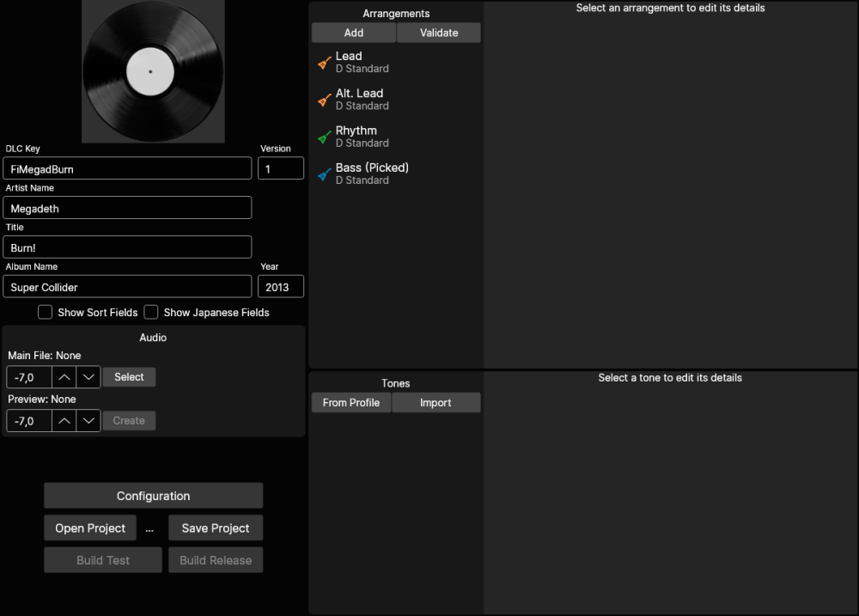Increase the main file volume value
Viewport: 859px width, 616px height.
64,377
